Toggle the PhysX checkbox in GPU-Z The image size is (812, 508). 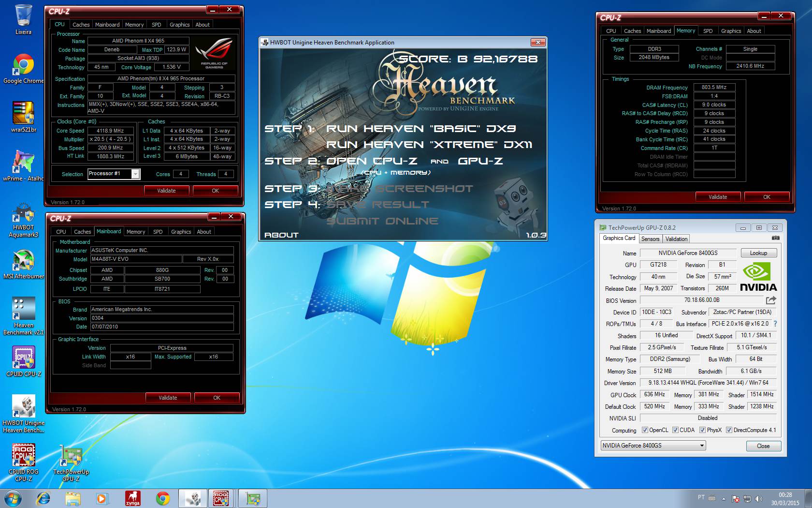click(702, 430)
